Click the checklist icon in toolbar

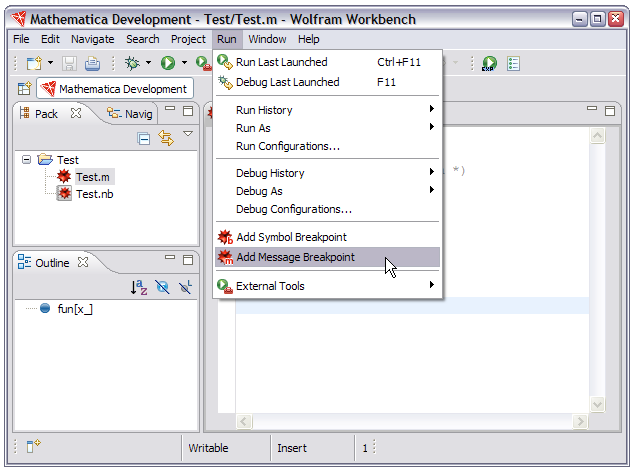pos(513,64)
